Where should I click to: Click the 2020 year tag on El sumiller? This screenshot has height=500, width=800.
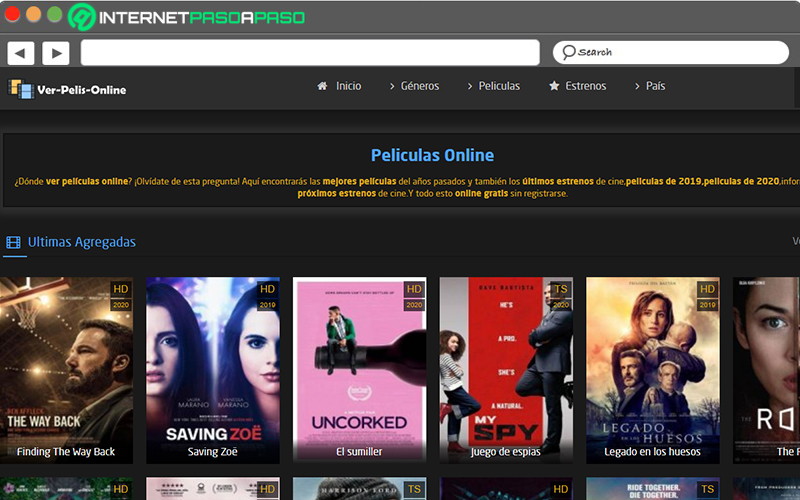click(414, 305)
